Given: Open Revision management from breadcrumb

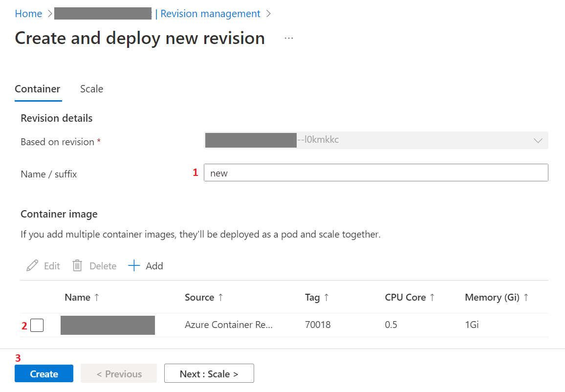Looking at the screenshot, I should tap(210, 13).
